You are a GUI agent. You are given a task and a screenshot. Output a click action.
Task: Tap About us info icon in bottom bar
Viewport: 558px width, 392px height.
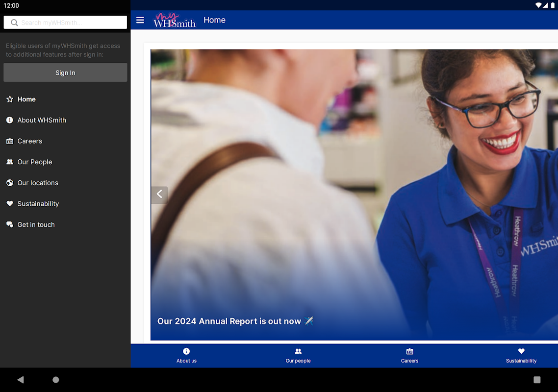click(186, 351)
